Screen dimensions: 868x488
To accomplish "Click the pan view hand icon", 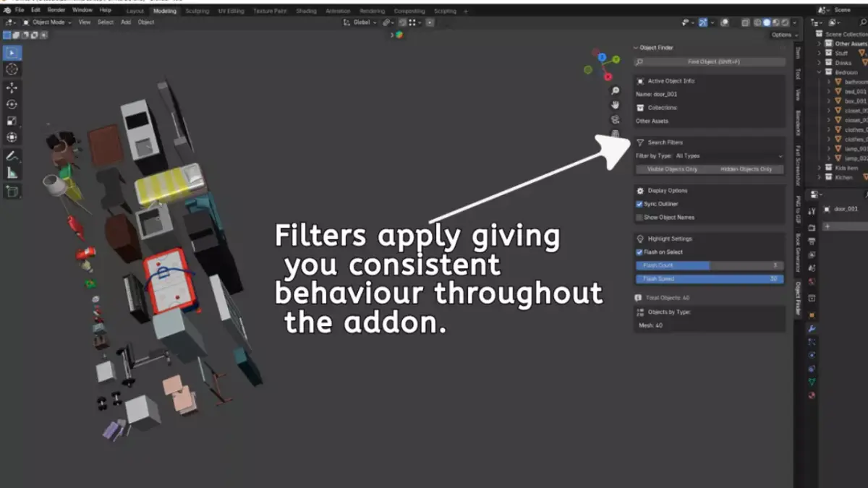I will (x=616, y=105).
